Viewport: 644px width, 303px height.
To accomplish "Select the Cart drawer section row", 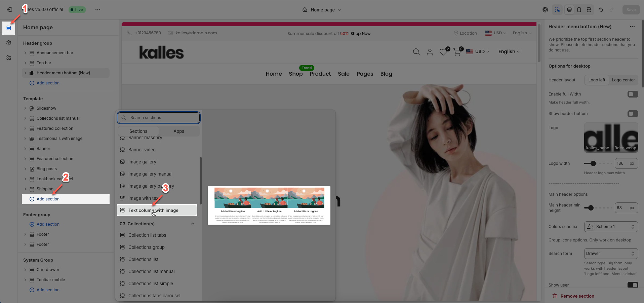I will [x=66, y=270].
